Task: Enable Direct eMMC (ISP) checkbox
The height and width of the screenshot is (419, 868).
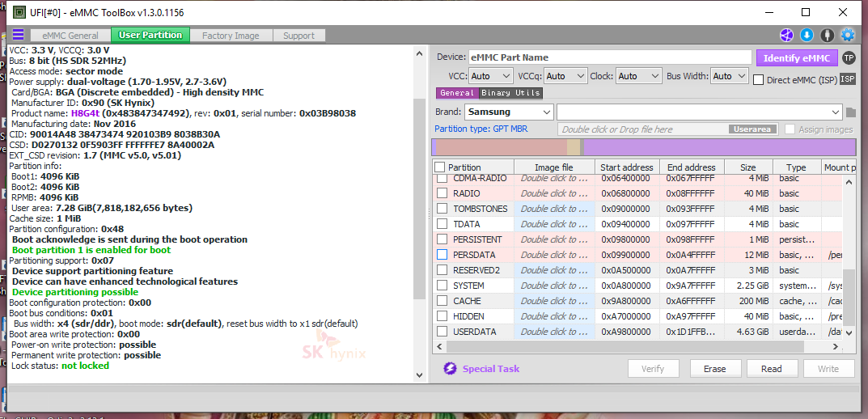Action: coord(759,80)
